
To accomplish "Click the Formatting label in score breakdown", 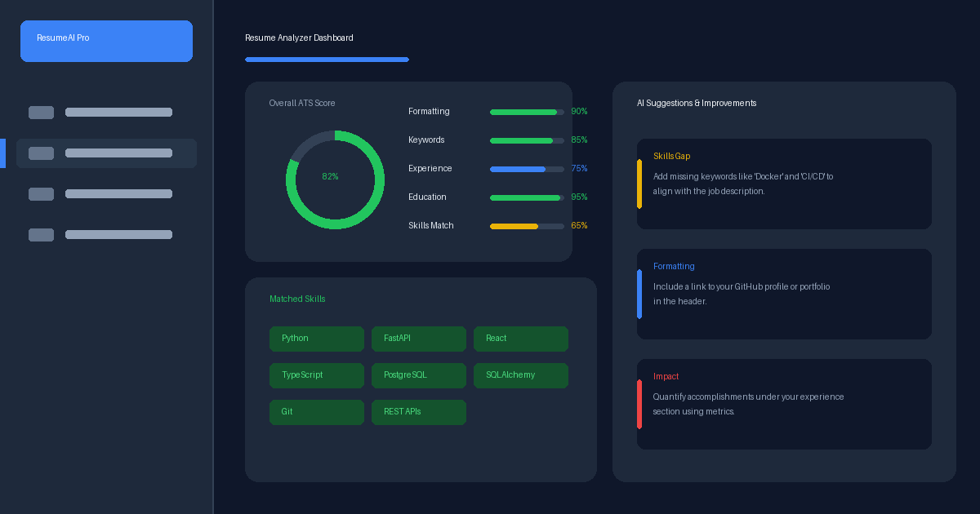I will (429, 112).
